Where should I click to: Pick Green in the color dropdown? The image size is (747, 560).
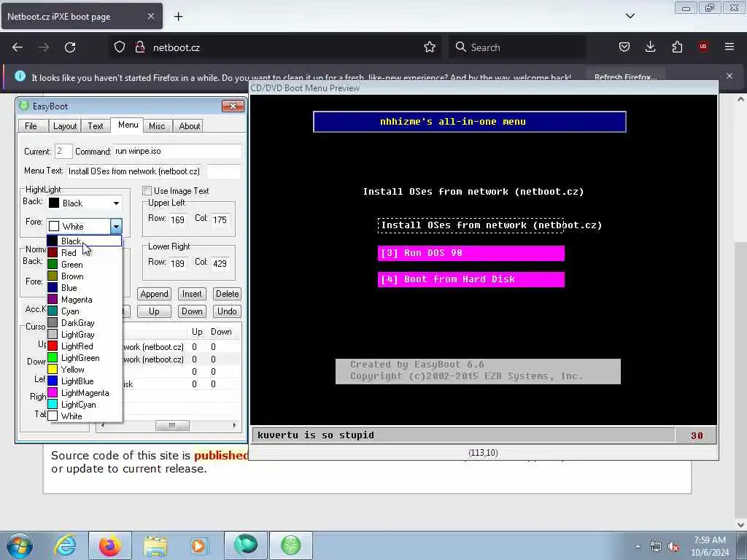point(85,264)
